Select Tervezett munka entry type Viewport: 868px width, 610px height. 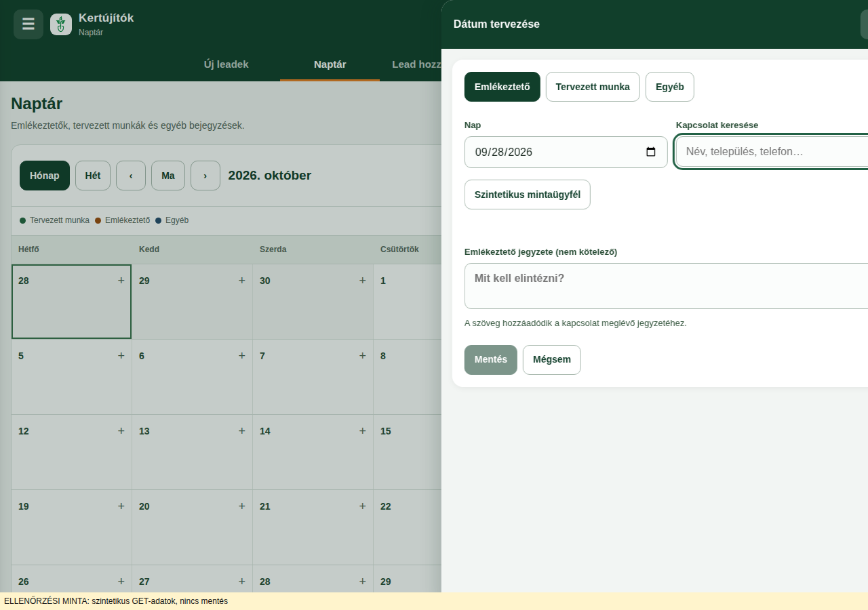pos(593,87)
